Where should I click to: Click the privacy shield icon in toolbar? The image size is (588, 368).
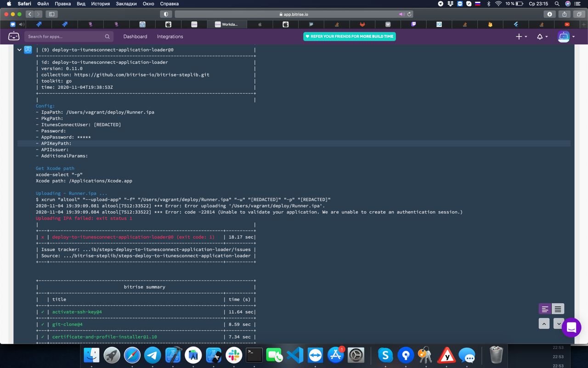166,14
